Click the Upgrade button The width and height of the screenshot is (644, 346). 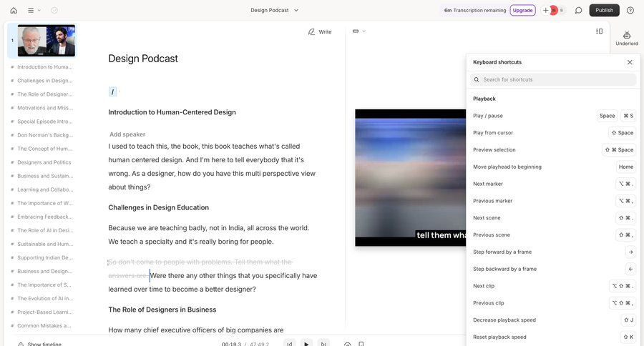tap(522, 10)
